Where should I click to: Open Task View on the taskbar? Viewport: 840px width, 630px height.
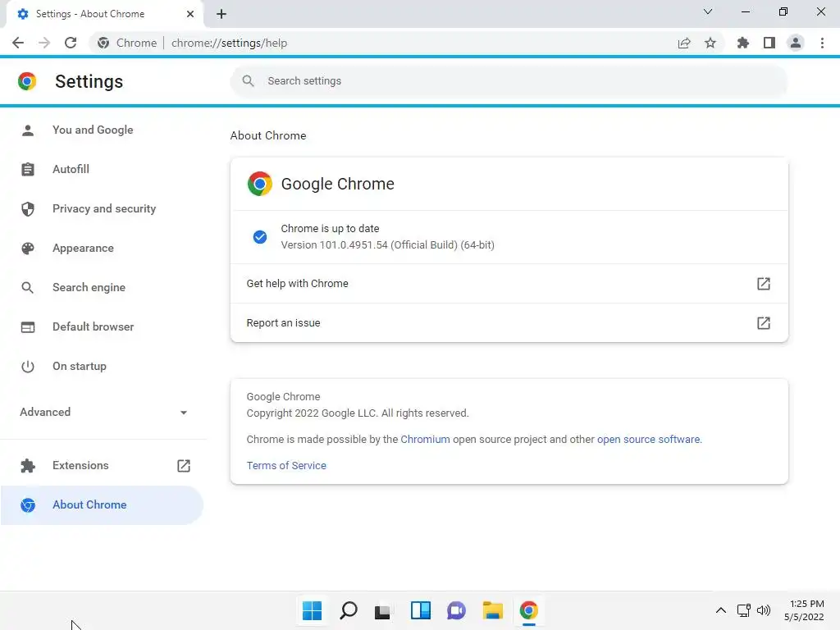(x=382, y=611)
